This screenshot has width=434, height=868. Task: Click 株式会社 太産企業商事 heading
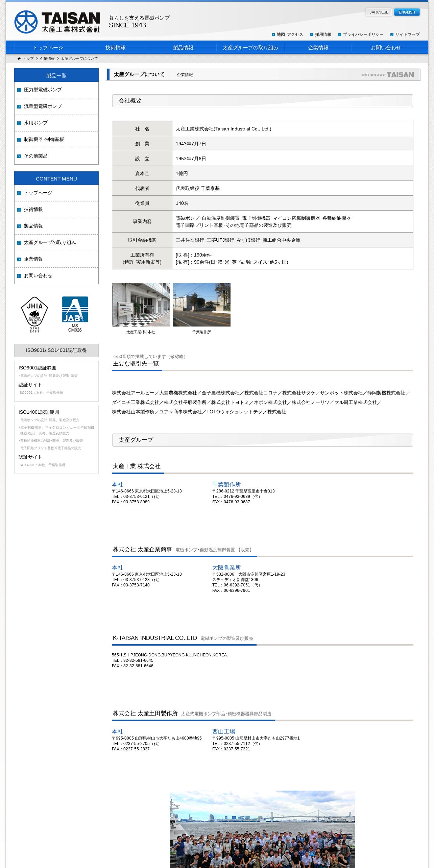tap(142, 549)
